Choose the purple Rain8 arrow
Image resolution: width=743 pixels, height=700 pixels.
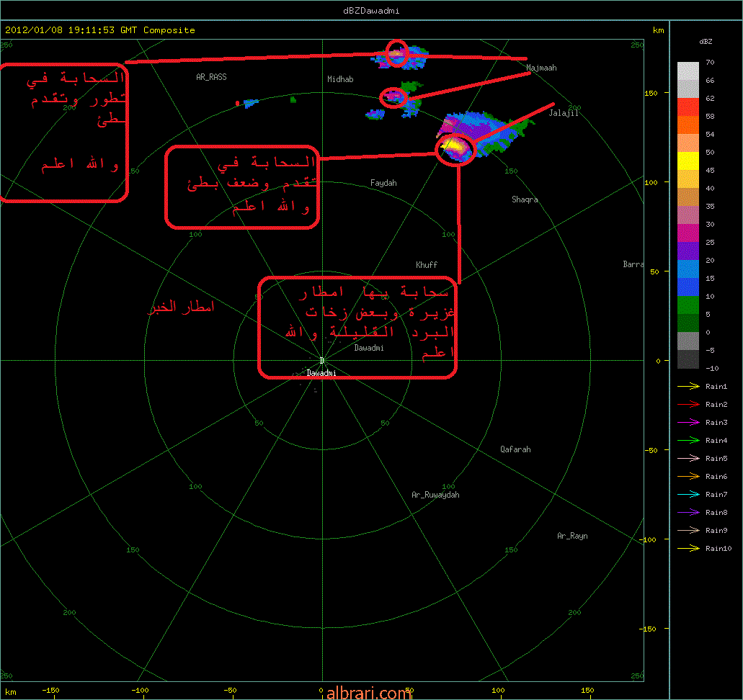(688, 513)
